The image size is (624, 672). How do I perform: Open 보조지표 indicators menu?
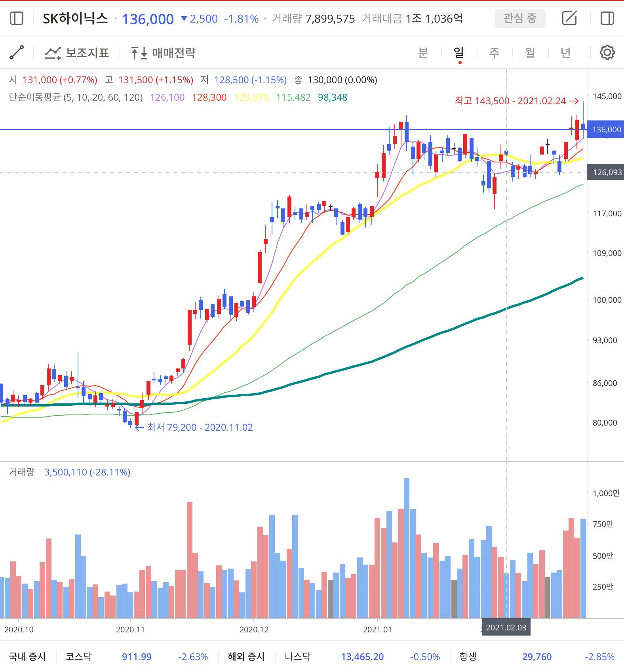(77, 53)
